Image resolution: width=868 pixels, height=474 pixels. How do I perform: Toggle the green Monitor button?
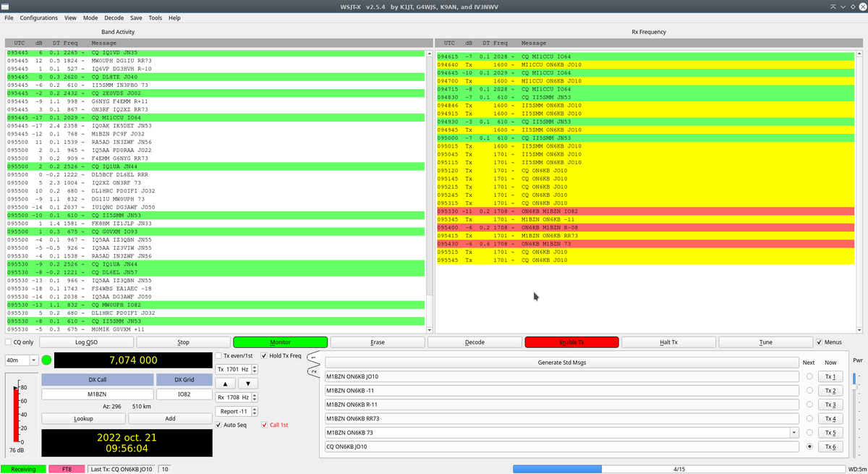coord(281,342)
